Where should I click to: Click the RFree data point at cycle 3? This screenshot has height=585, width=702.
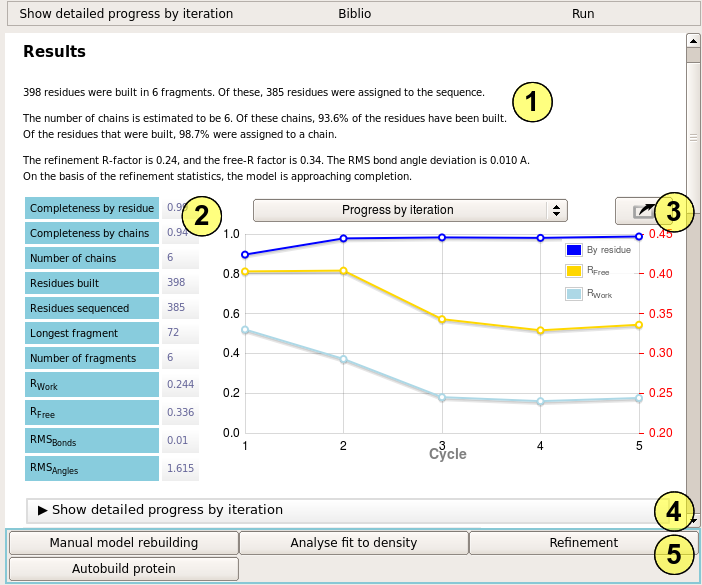click(x=441, y=320)
